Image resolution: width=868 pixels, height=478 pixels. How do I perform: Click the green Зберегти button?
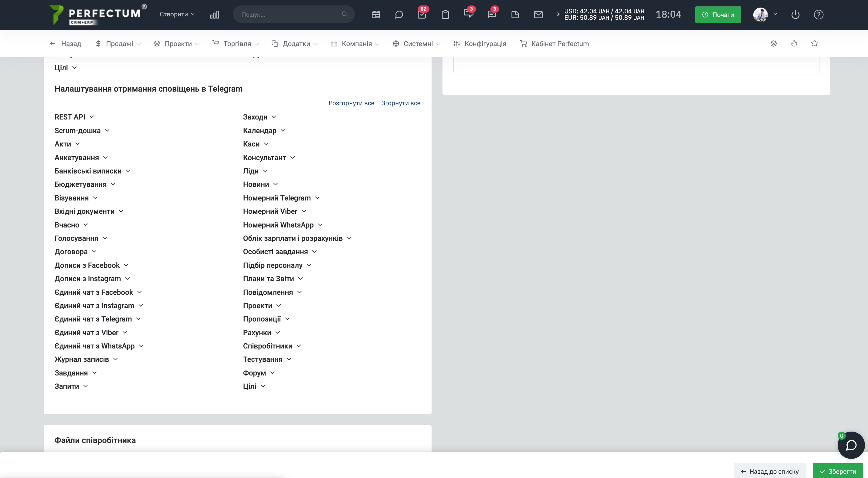coord(838,471)
